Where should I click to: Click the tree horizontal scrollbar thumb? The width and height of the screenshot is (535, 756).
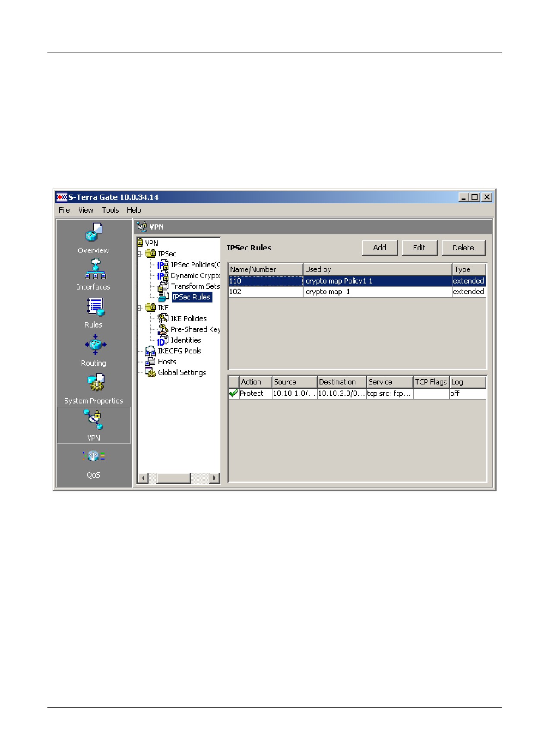point(174,478)
